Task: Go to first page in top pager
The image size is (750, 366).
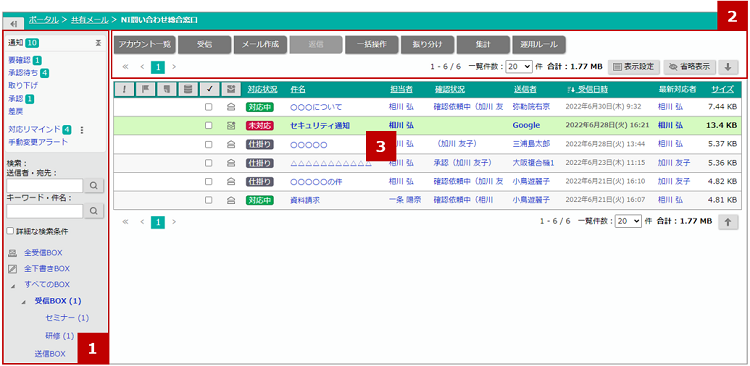Action: click(x=126, y=67)
